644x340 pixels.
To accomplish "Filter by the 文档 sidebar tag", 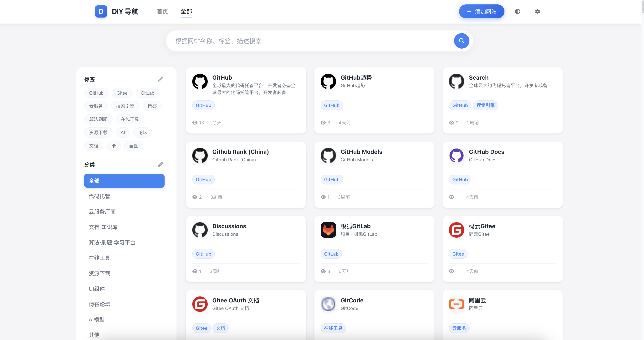I will 94,146.
